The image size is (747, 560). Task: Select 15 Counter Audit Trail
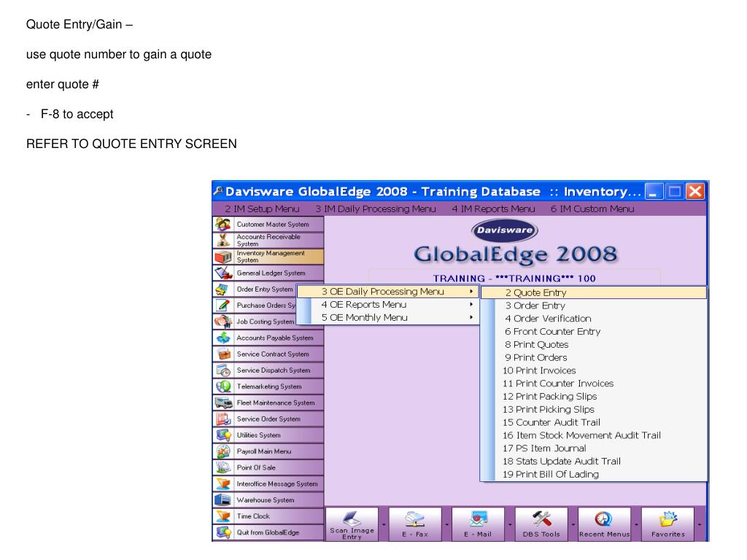(x=594, y=422)
